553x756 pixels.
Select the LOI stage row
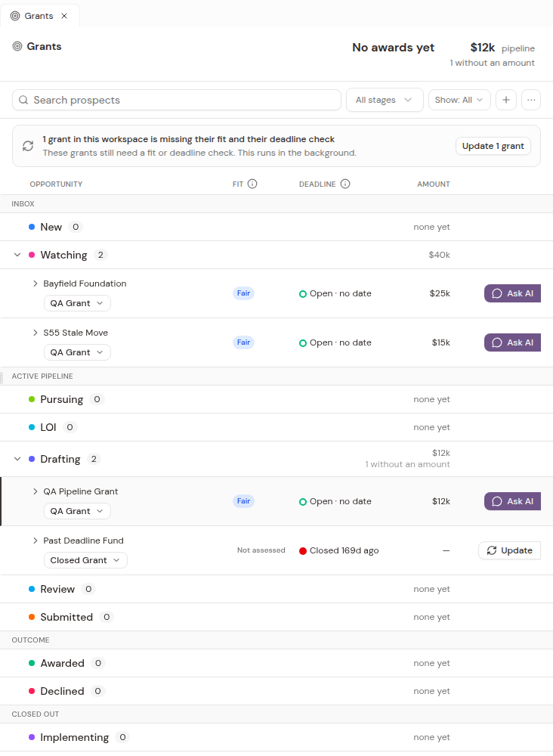coord(276,427)
